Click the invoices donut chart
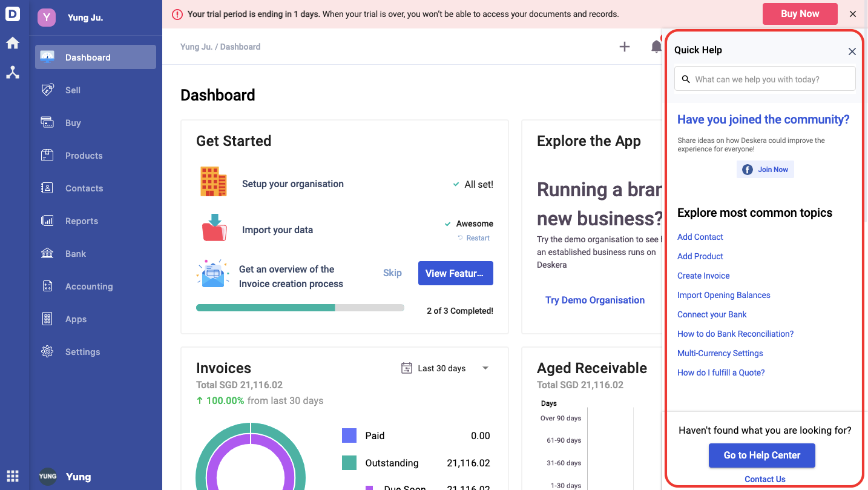Screen dimensions: 868x490 coord(251,457)
